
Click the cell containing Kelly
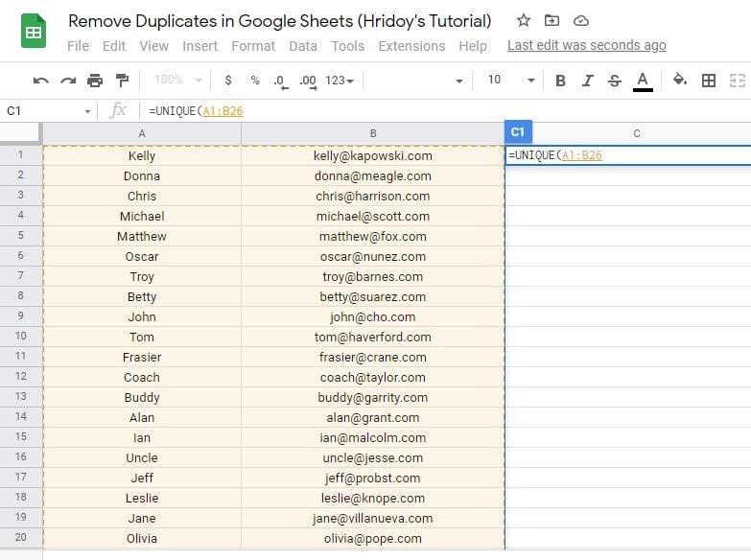142,155
